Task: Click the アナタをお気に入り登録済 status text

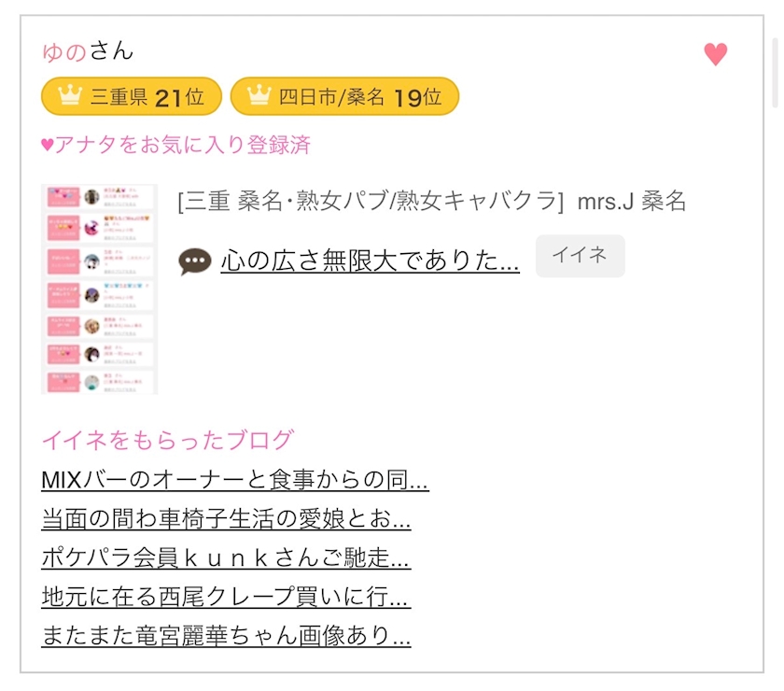Action: point(182,145)
